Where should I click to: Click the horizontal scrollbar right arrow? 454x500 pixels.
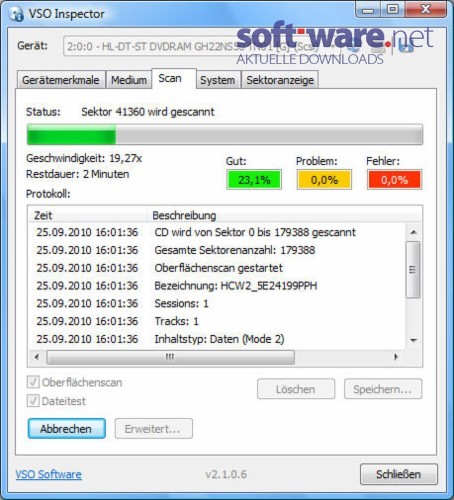396,357
